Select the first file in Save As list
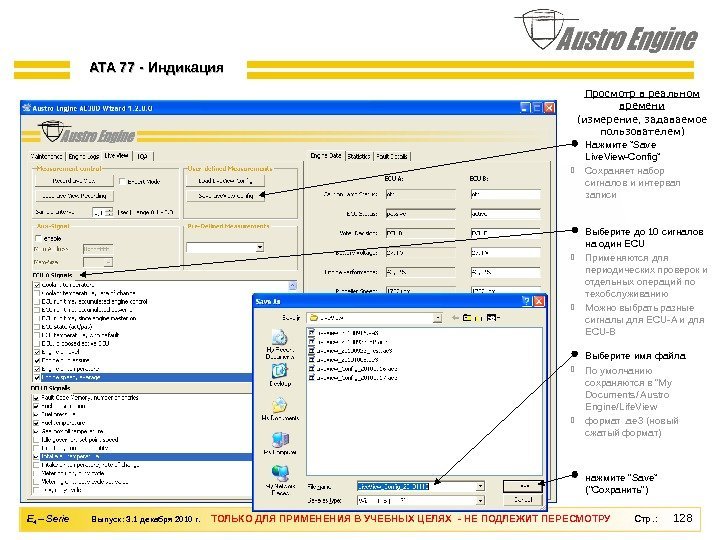 coord(343,333)
